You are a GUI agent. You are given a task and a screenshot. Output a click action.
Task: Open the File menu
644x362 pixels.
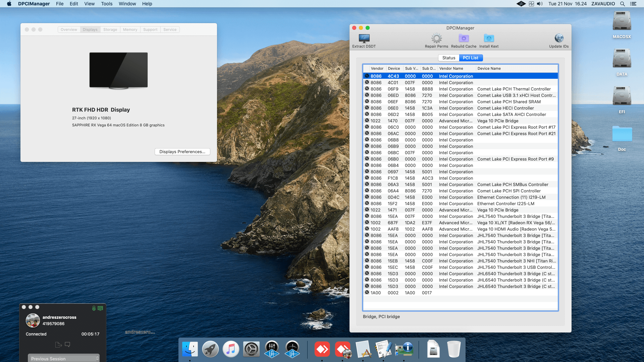point(60,4)
